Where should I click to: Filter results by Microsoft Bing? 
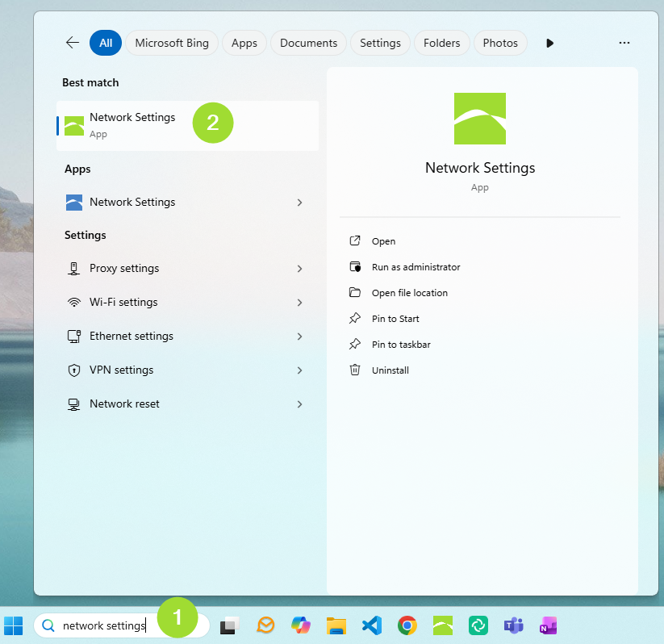pyautogui.click(x=171, y=43)
